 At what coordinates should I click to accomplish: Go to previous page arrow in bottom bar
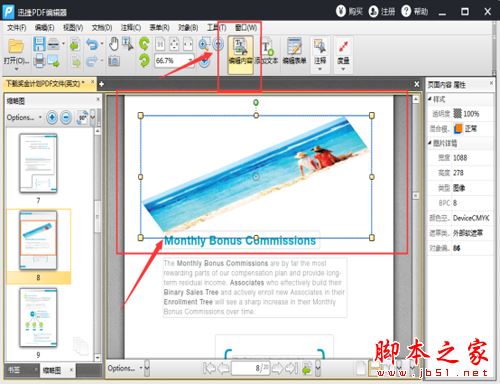click(223, 368)
